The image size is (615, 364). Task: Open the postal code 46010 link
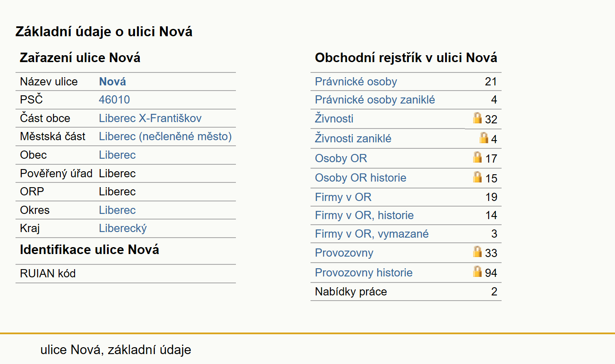[x=114, y=100]
